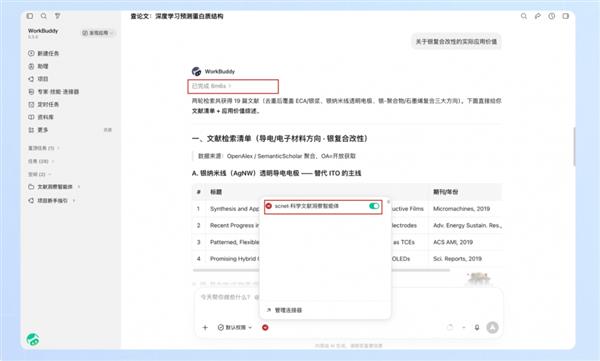Click row 1 title 'Synthesis and App'
600x361 pixels.
235,209
